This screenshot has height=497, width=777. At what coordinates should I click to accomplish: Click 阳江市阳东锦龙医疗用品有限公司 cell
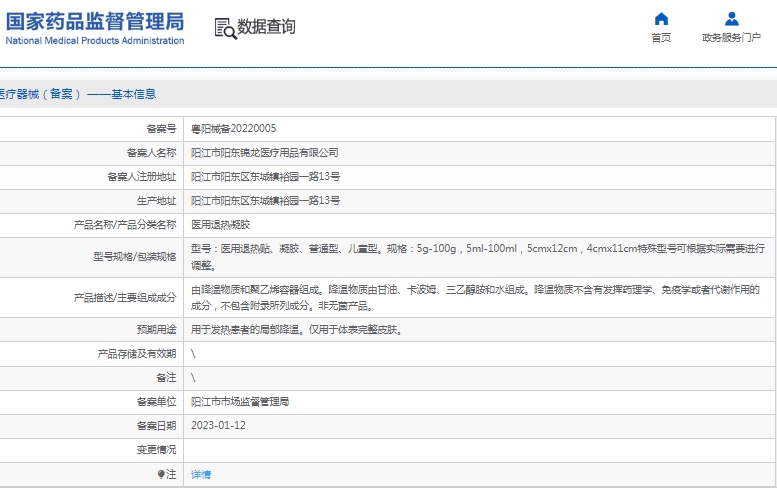tap(265, 153)
